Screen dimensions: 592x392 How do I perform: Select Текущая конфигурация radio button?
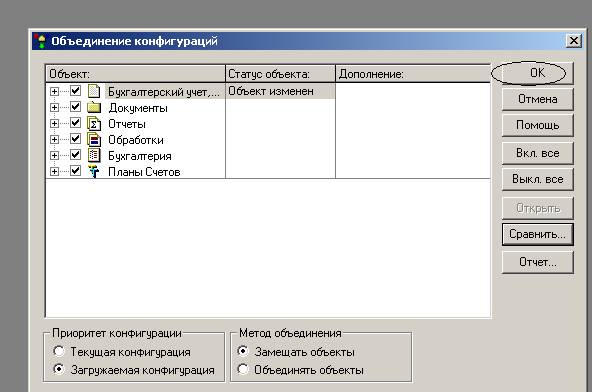click(x=59, y=351)
